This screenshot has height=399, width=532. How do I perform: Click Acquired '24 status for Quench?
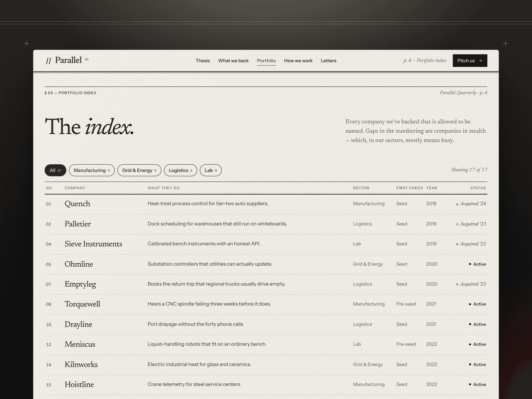click(471, 204)
